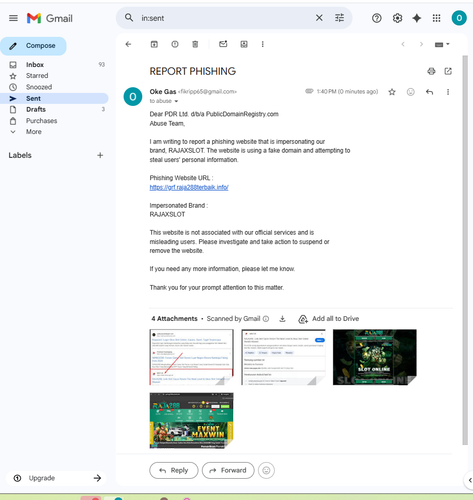Viewport: 473px width, 500px height.
Task: Click the Forward button
Action: coord(228,470)
